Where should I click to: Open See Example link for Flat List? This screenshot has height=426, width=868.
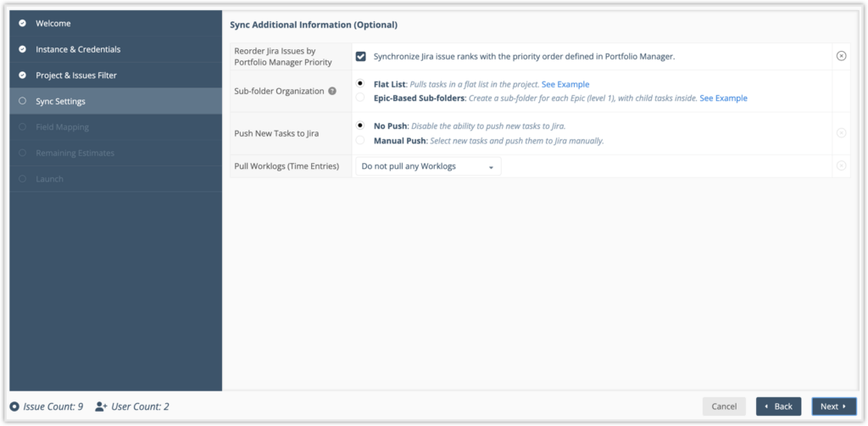pyautogui.click(x=565, y=84)
